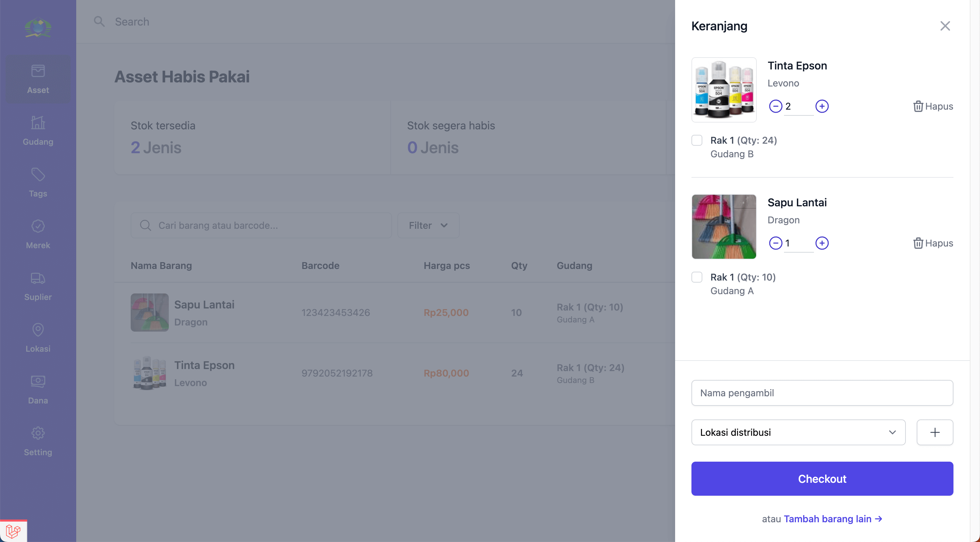
Task: Decrease Tinta Epson quantity with minus icon
Action: click(x=775, y=106)
